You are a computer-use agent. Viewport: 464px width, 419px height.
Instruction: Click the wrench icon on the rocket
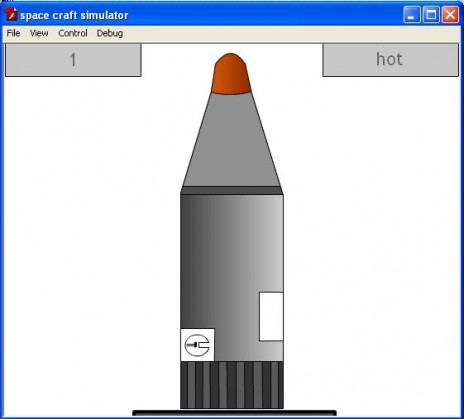(x=197, y=345)
